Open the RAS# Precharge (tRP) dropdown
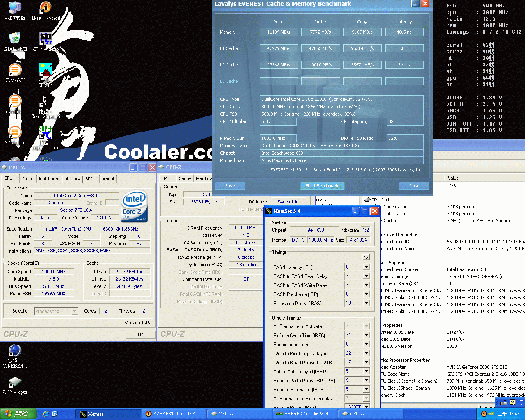Screen dimensions: 525x420 pos(366,294)
